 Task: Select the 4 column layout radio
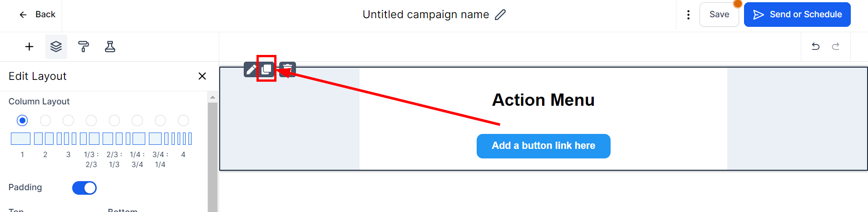point(183,120)
